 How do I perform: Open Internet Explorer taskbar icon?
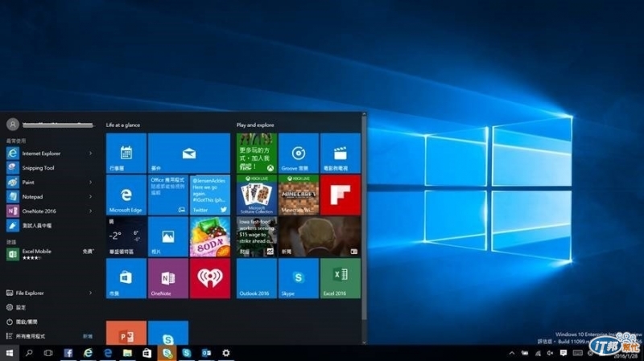coord(88,353)
